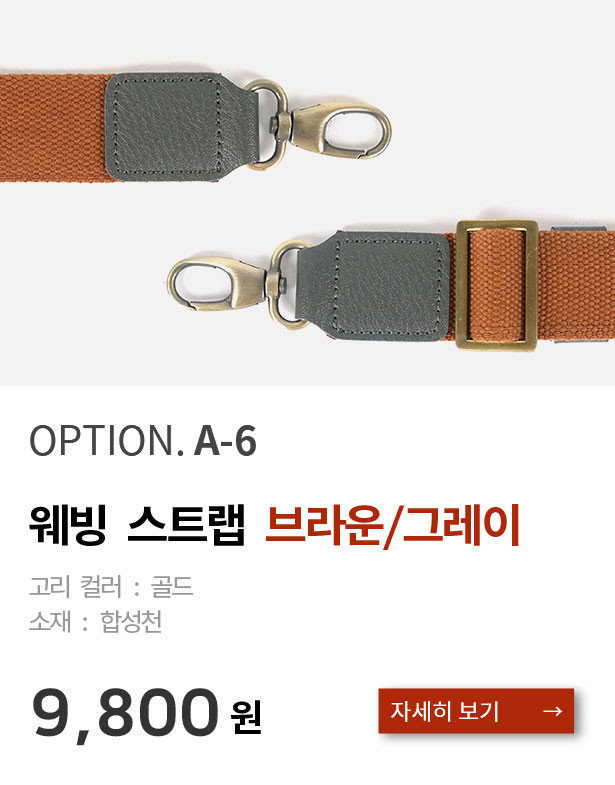Click the upper orange webbing strap

coord(53,128)
